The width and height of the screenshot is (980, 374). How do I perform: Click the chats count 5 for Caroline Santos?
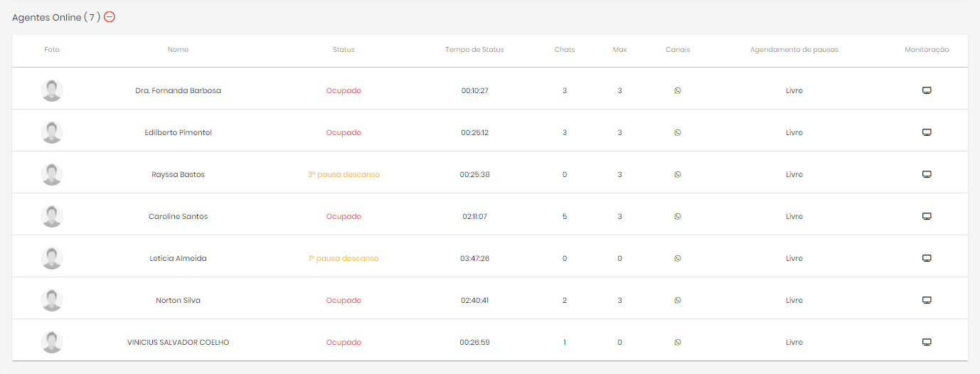(565, 216)
